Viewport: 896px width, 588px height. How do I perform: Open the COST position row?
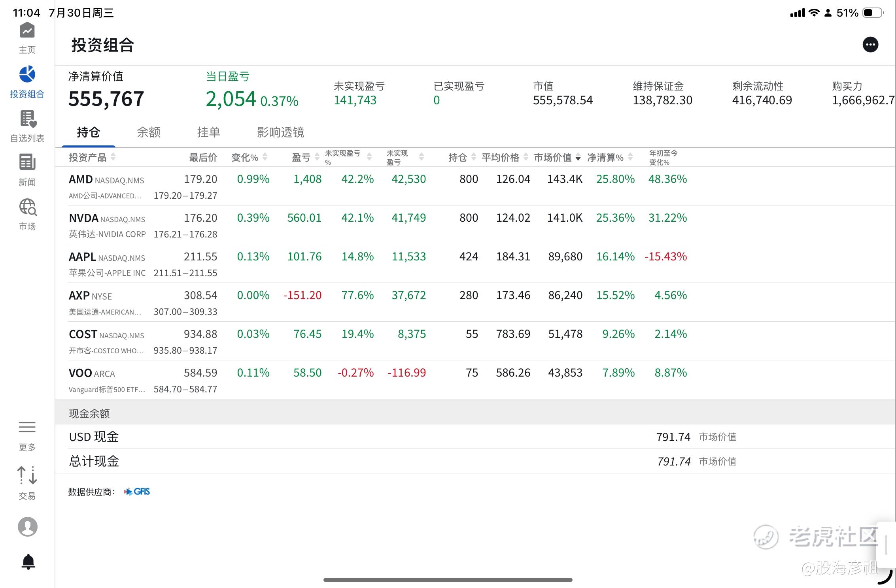(475, 341)
